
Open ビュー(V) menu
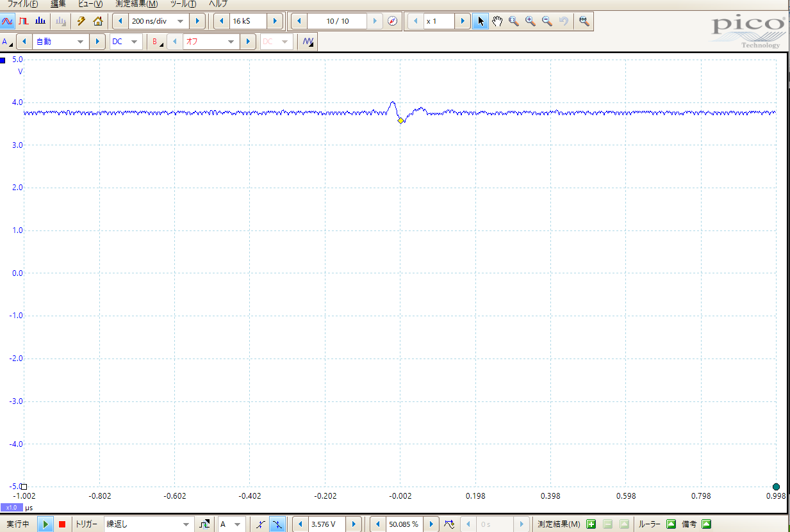[x=90, y=3]
